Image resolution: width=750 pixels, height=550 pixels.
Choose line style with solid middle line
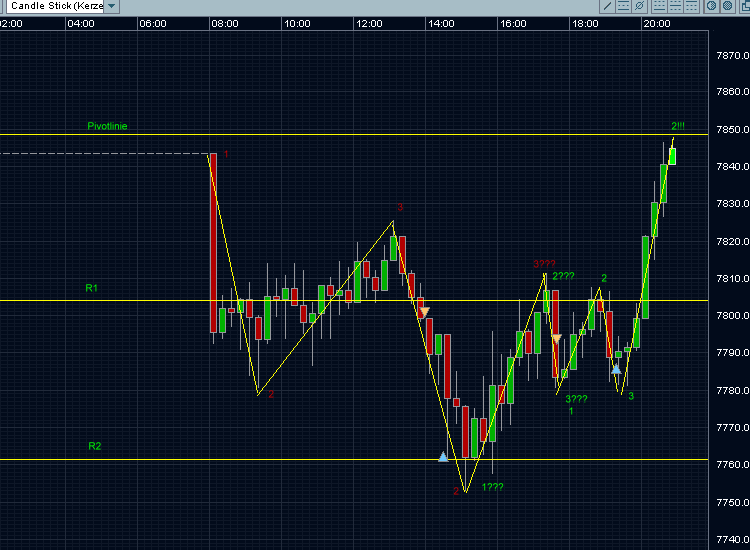[675, 6]
